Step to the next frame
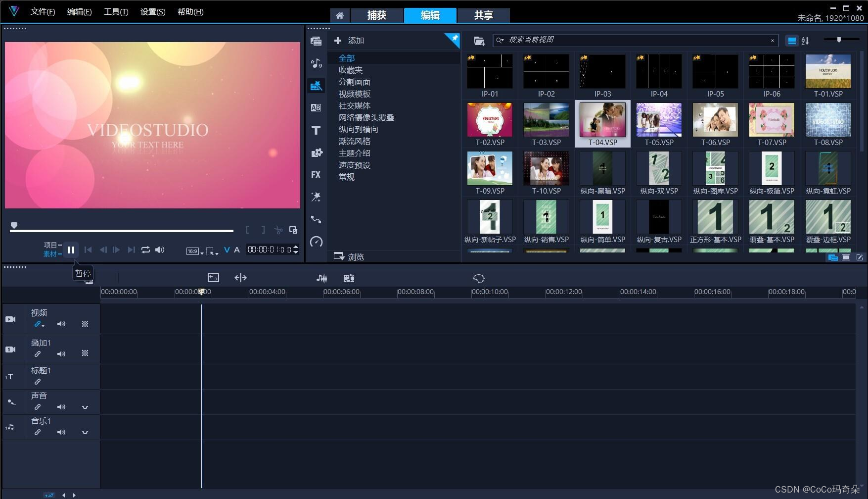The width and height of the screenshot is (868, 499). [116, 250]
